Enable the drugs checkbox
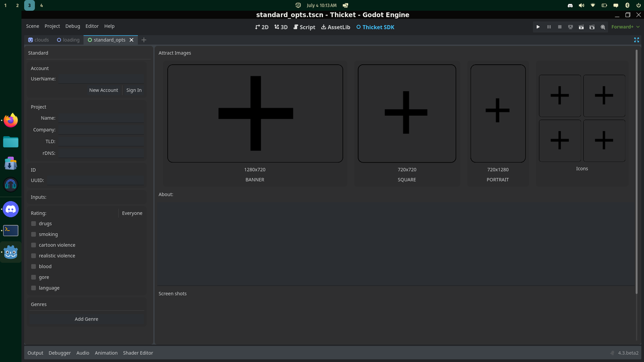Image resolution: width=644 pixels, height=362 pixels. tap(34, 224)
